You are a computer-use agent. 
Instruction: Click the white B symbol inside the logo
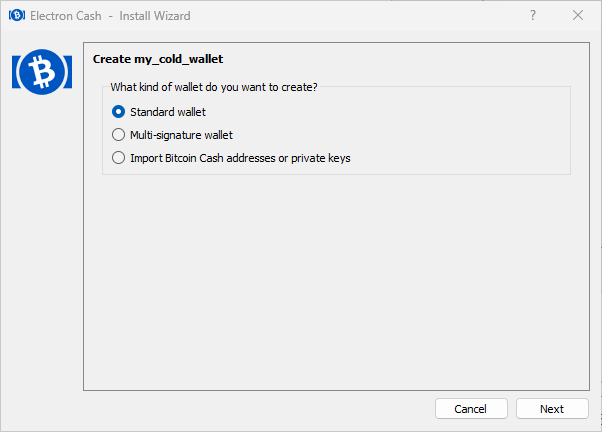click(x=42, y=72)
